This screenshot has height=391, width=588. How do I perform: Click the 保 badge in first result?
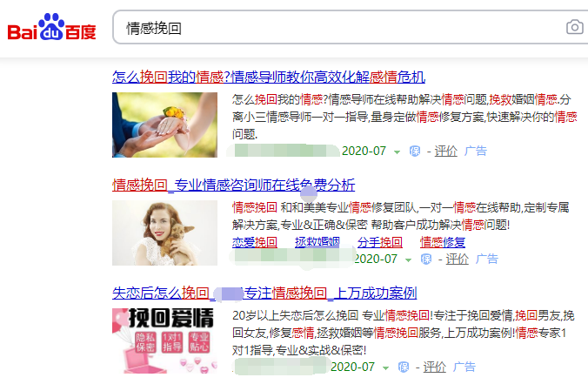coord(415,151)
